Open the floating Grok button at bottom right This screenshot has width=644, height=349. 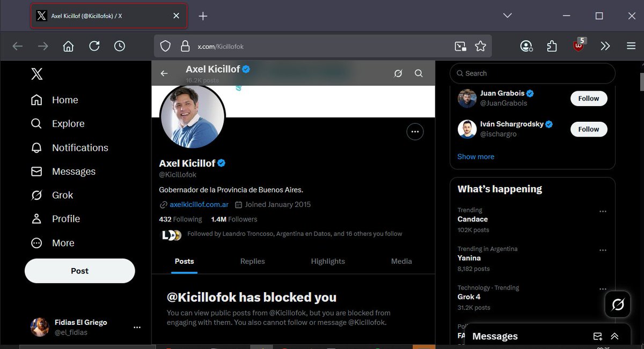pos(617,304)
